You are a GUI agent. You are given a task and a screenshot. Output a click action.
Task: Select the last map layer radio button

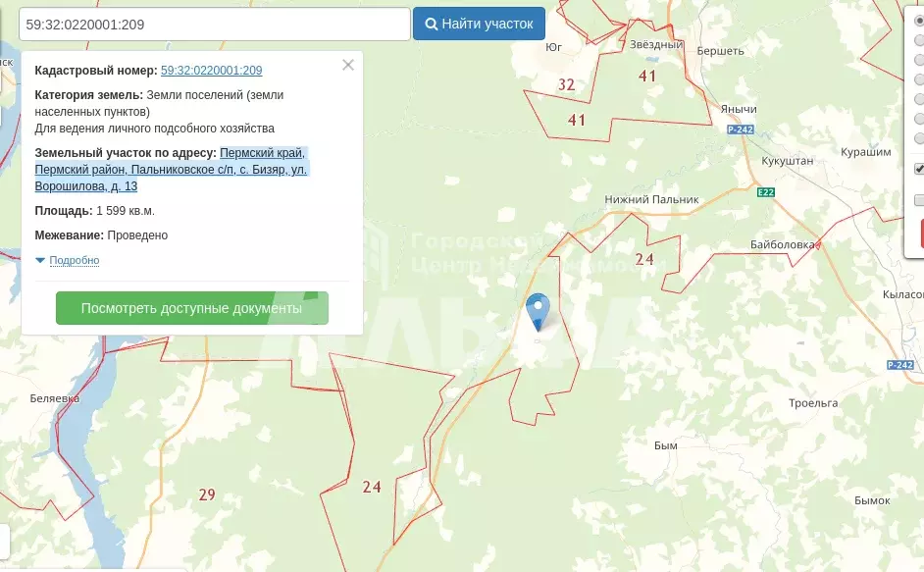[919, 138]
